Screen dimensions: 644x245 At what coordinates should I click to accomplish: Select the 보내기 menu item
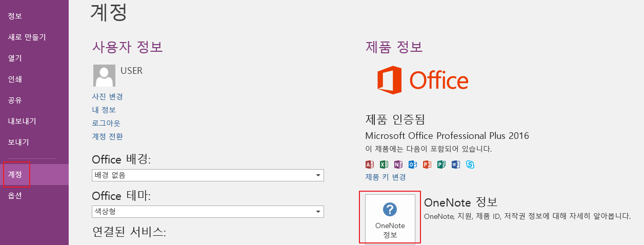pyautogui.click(x=34, y=142)
